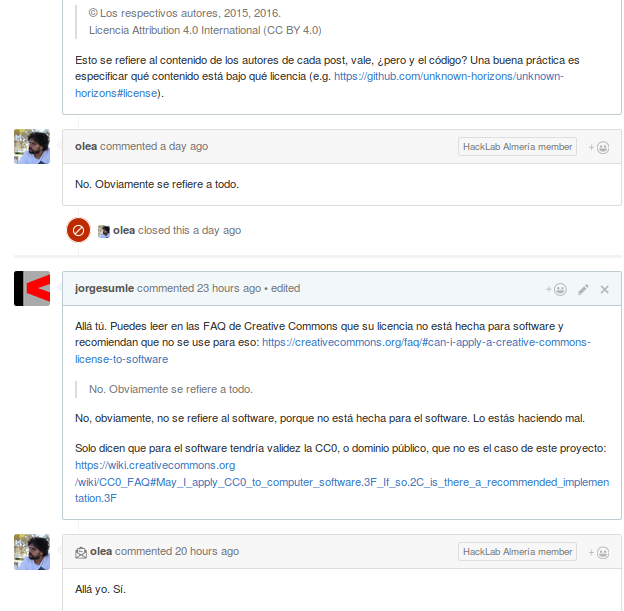
Task: Edit jorgesumle's comment with pencil icon
Action: coord(583,289)
